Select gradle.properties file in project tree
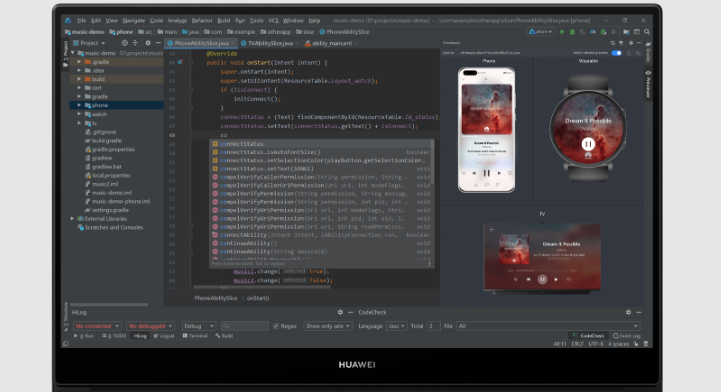Screen dimensions: 721x392 click(109, 149)
